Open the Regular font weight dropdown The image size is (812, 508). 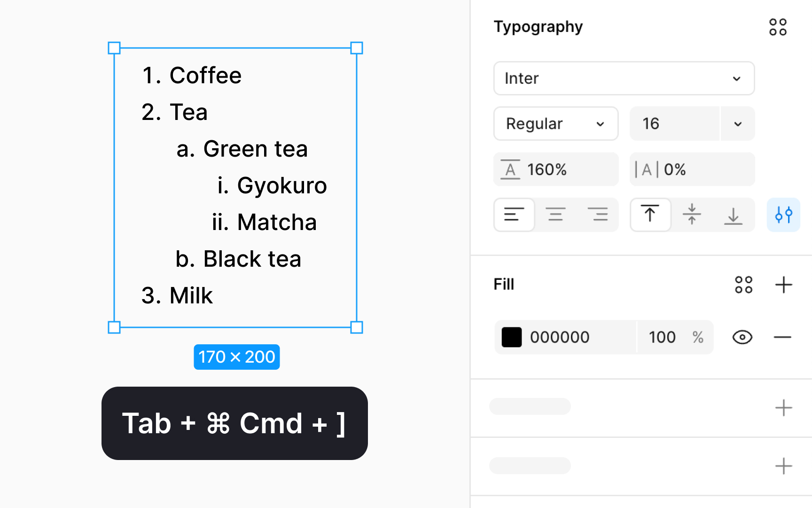(x=555, y=124)
